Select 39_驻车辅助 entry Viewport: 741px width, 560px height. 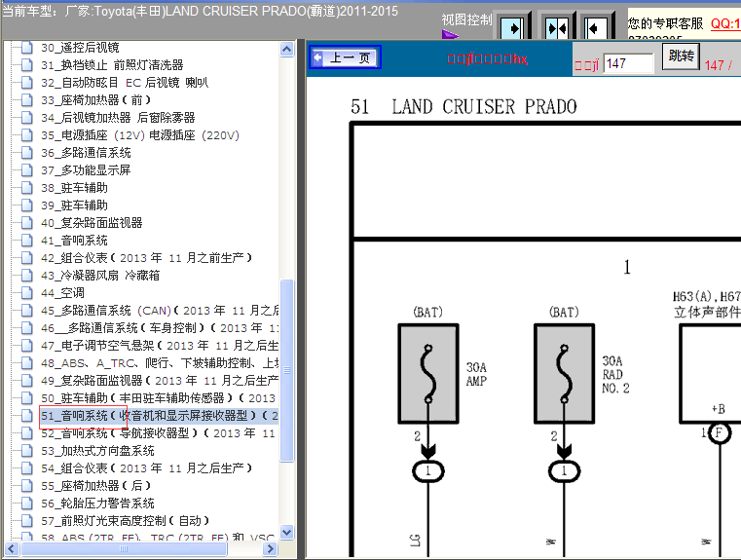(x=74, y=205)
